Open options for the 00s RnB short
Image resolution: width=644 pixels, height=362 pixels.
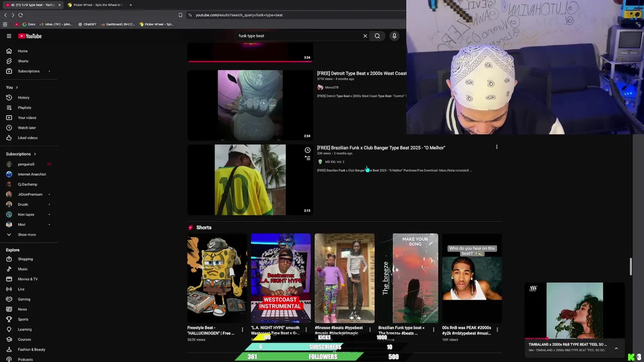click(497, 330)
